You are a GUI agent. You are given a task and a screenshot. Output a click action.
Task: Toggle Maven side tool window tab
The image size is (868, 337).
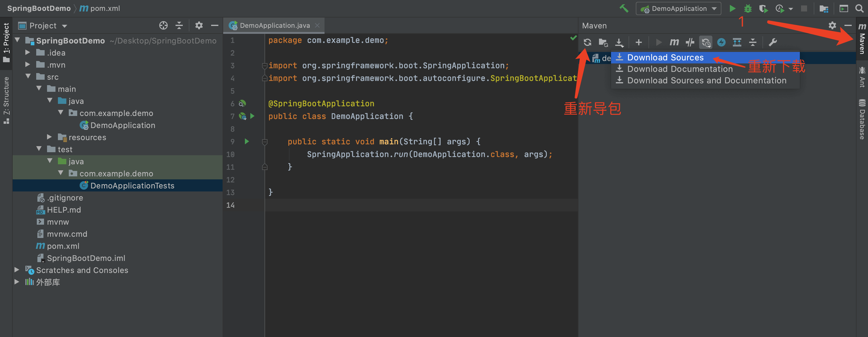coord(862,38)
